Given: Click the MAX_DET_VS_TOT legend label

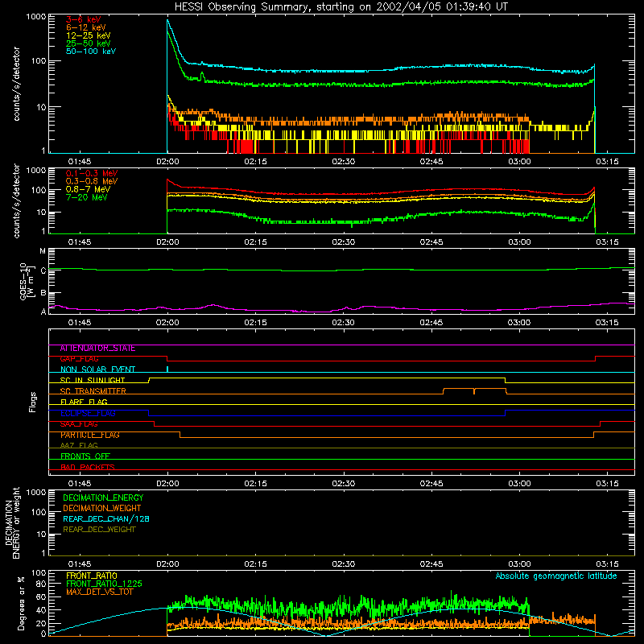Looking at the screenshot, I should point(99,592).
